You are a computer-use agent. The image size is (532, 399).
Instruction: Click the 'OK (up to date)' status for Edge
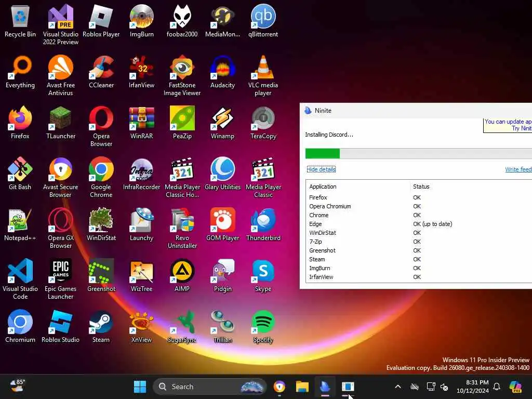coord(433,224)
